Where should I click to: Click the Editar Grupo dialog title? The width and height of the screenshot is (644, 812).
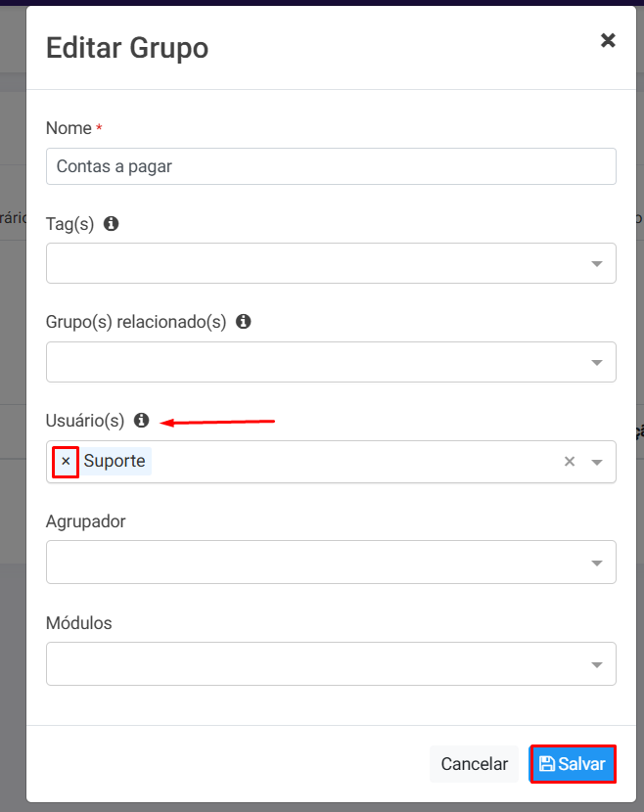click(127, 48)
